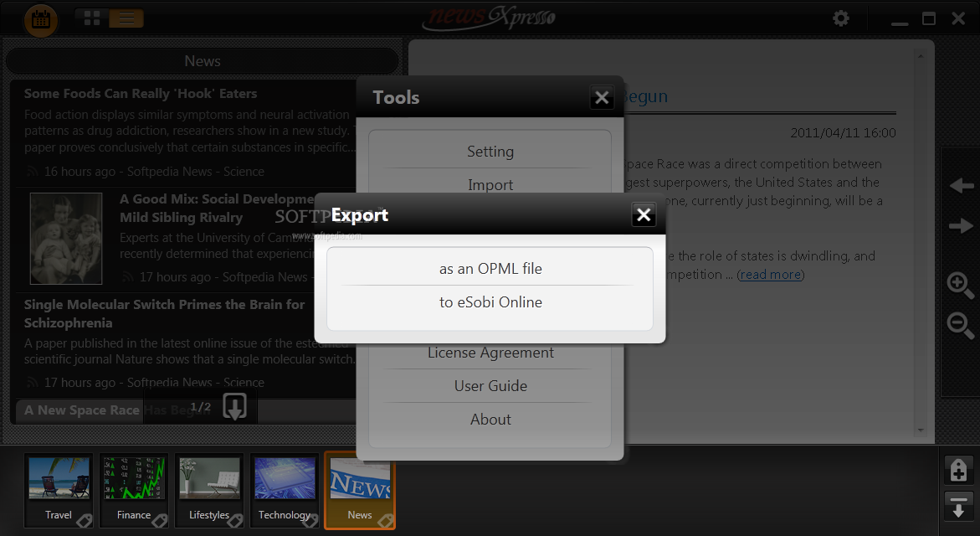Image resolution: width=980 pixels, height=536 pixels.
Task: Export as an OPML file
Action: click(x=490, y=268)
